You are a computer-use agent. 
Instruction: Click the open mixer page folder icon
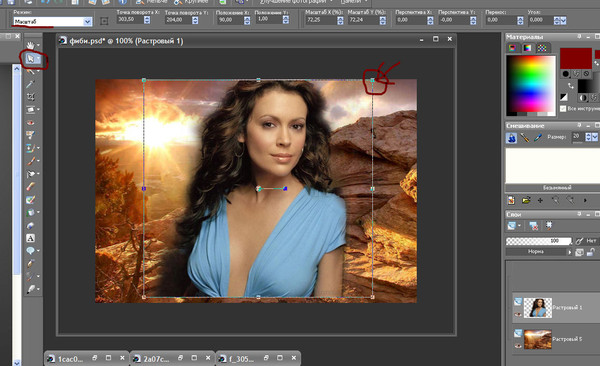[526, 200]
